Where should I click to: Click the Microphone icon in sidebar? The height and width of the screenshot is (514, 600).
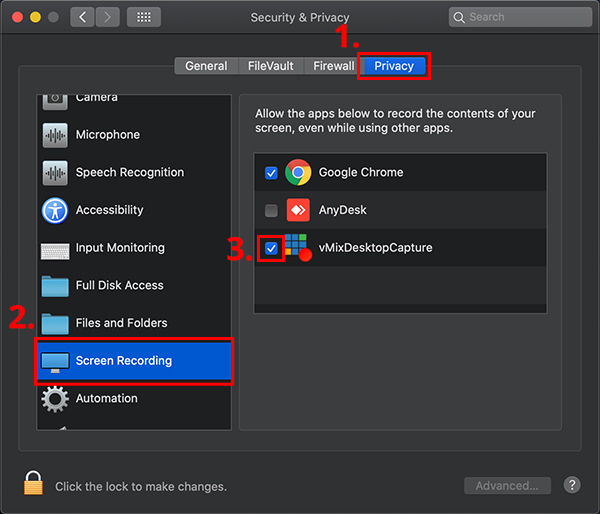point(55,135)
